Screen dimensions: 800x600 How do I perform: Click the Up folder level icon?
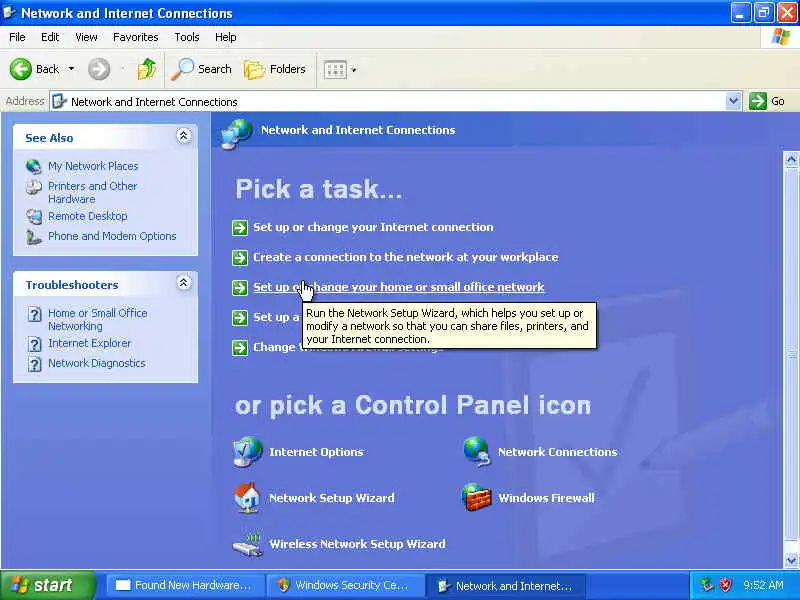(x=147, y=69)
